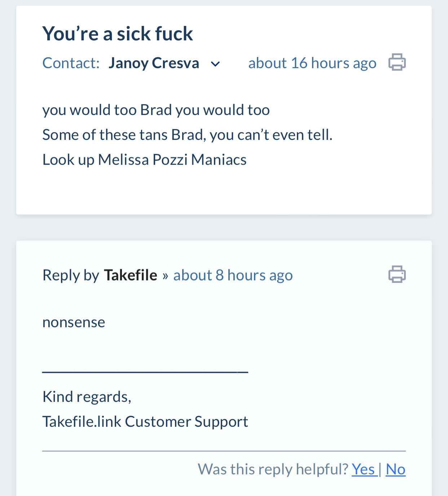Click the 'about 16 hours ago' timestamp
The height and width of the screenshot is (496, 448).
[312, 63]
